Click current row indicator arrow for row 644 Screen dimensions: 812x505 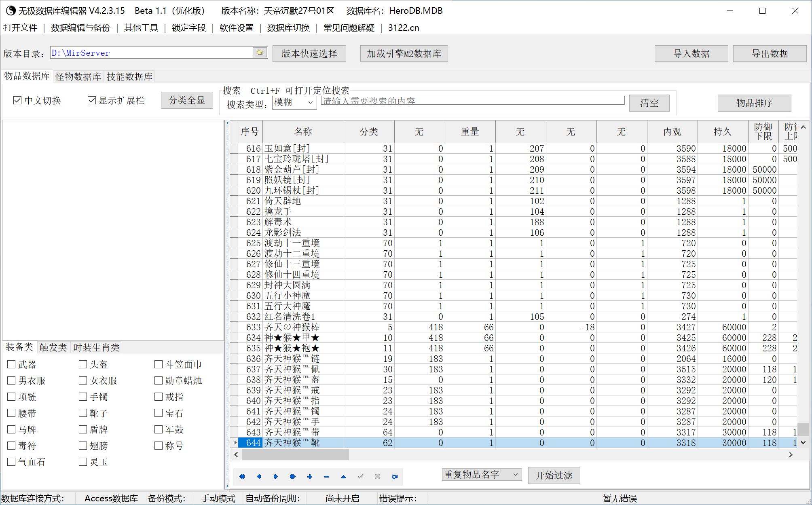[235, 443]
